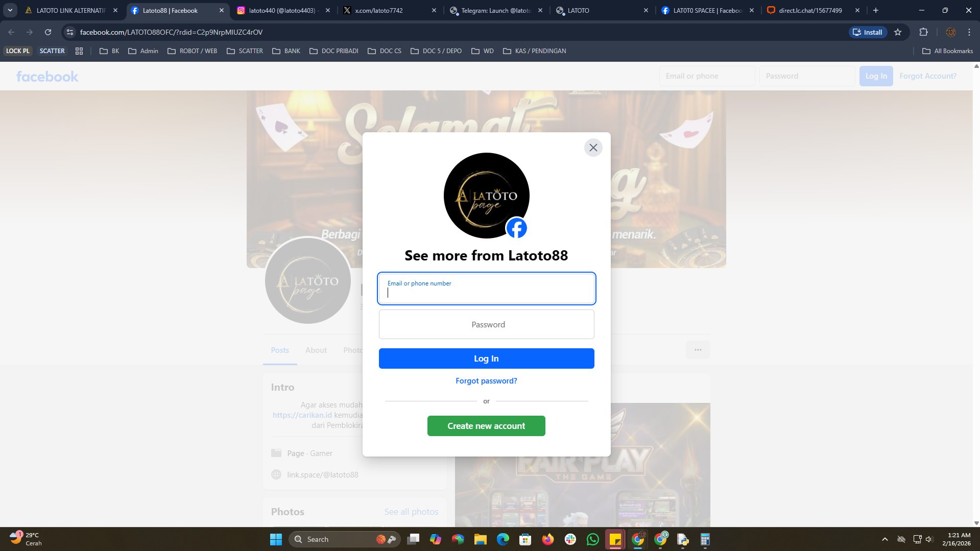The image size is (980, 551).
Task: Click Create new account button
Action: tap(486, 426)
